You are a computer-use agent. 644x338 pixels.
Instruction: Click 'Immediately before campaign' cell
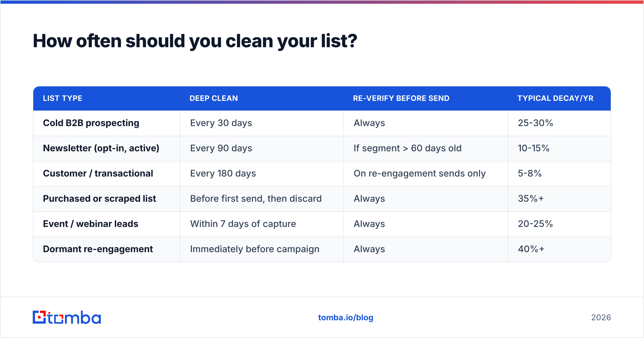point(255,249)
